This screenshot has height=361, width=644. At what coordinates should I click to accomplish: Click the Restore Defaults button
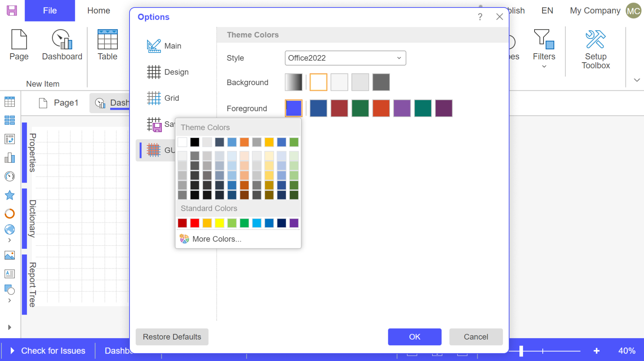(172, 337)
